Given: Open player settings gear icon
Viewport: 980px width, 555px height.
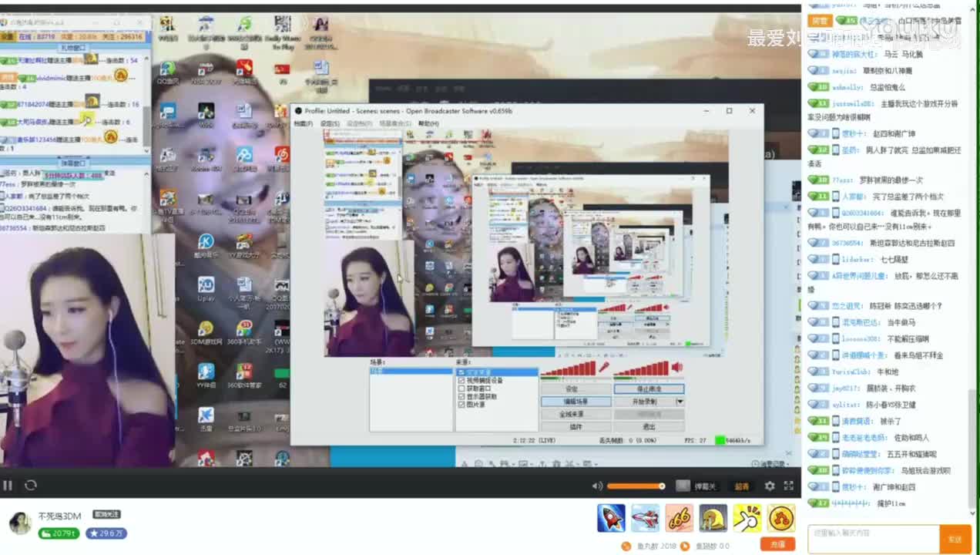Looking at the screenshot, I should 769,486.
